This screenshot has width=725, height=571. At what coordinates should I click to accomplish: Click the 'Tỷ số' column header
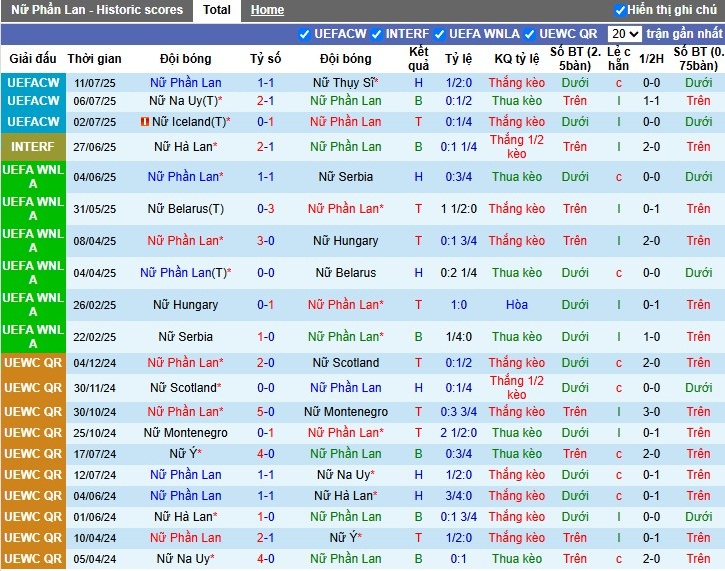265,59
